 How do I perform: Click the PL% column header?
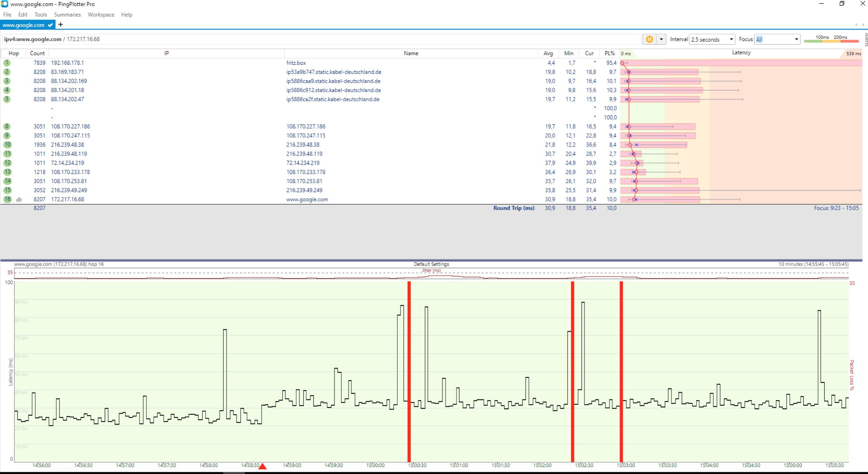609,53
